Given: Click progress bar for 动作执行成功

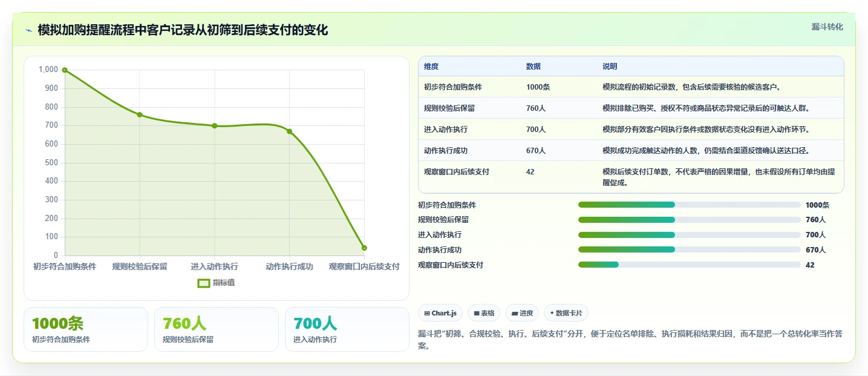Looking at the screenshot, I should (690, 249).
